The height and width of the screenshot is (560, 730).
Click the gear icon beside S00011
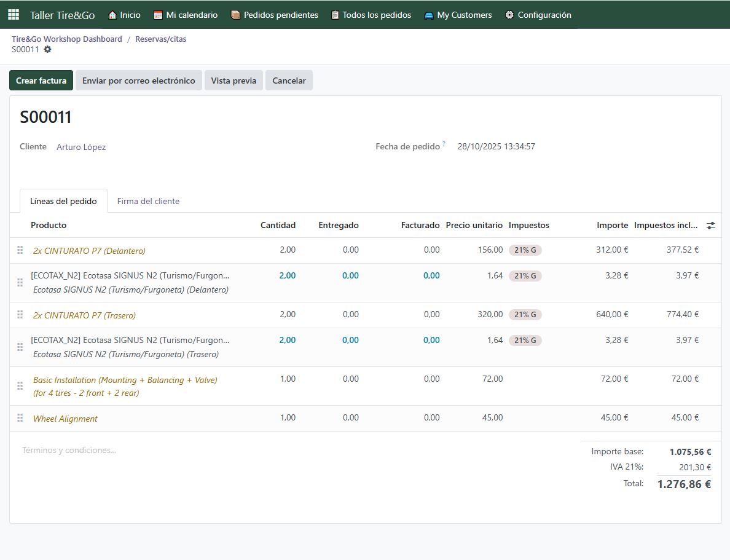click(47, 49)
